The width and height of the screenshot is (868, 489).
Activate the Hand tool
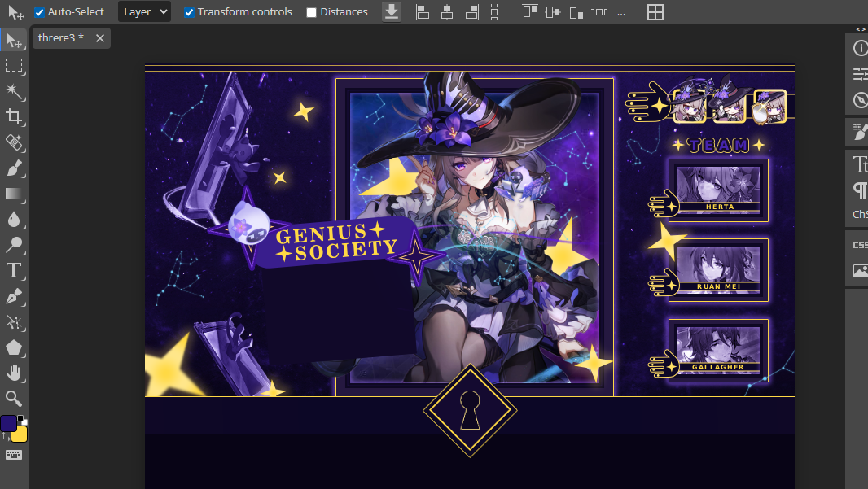pos(14,373)
